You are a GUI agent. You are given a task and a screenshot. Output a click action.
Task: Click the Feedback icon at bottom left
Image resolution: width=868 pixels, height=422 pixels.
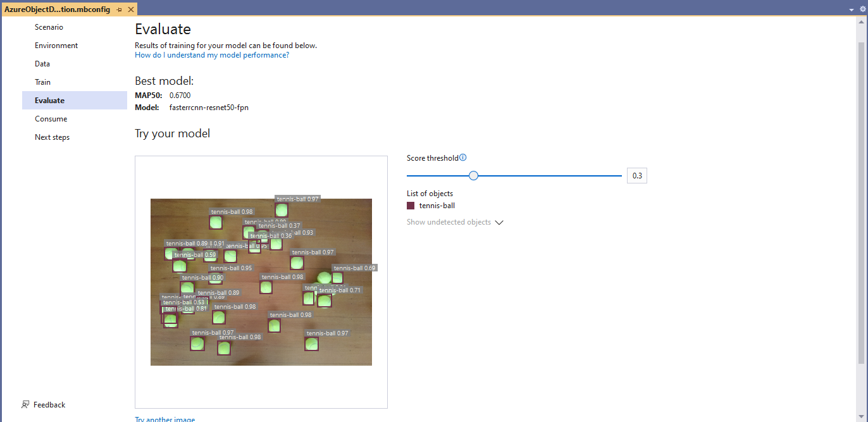click(x=25, y=405)
